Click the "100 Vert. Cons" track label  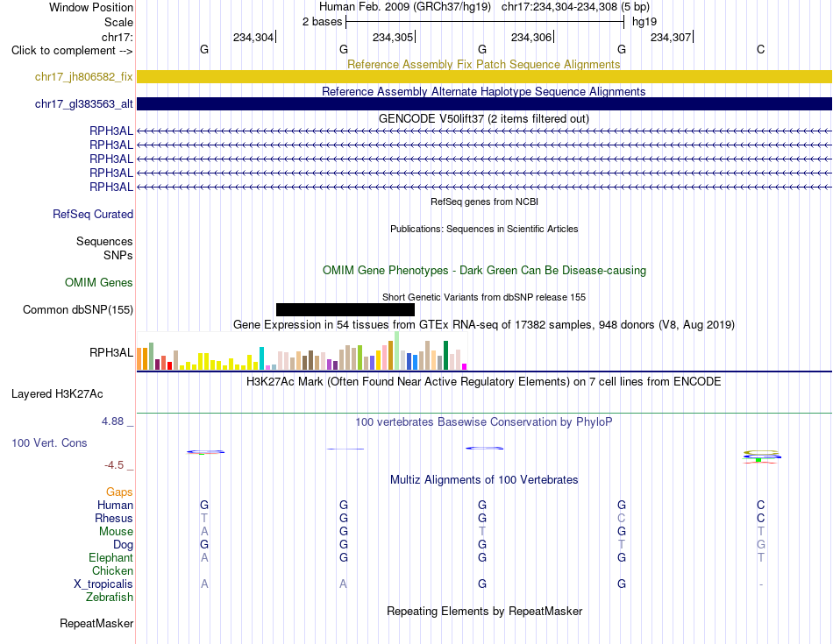49,442
